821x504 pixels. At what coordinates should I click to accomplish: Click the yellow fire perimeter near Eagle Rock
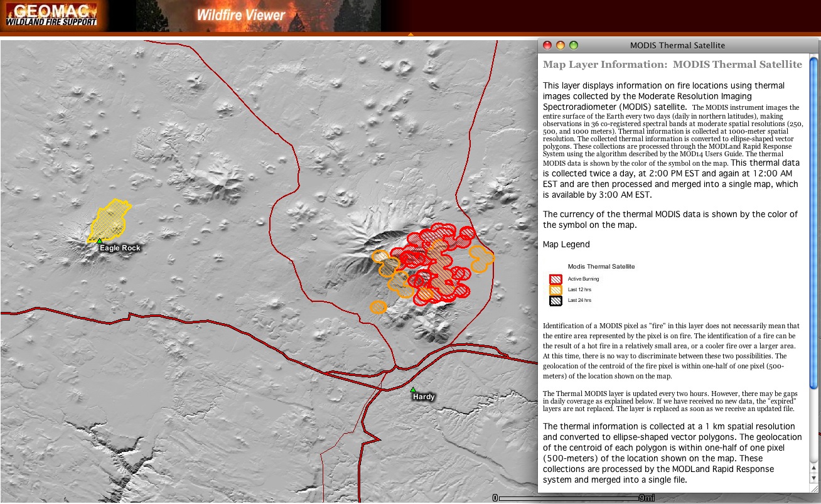click(109, 220)
